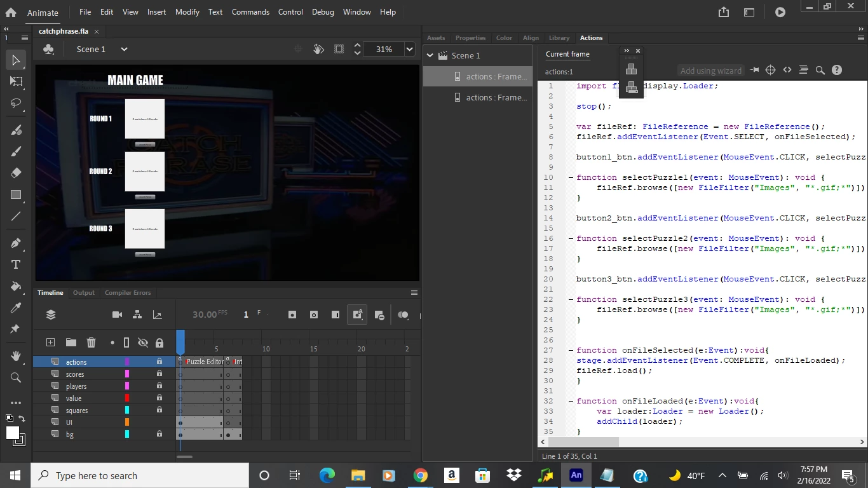The image size is (868, 488).
Task: Open the Modify menu
Action: [187, 11]
